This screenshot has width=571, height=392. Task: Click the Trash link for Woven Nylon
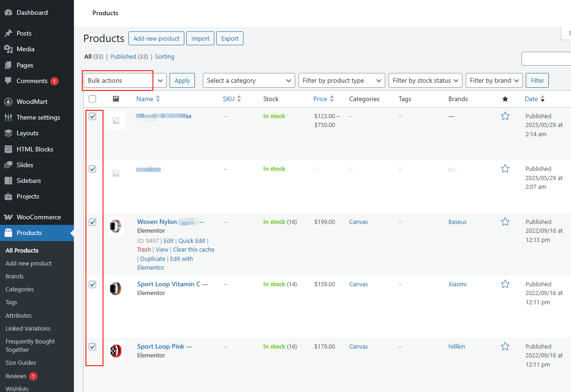coord(144,249)
